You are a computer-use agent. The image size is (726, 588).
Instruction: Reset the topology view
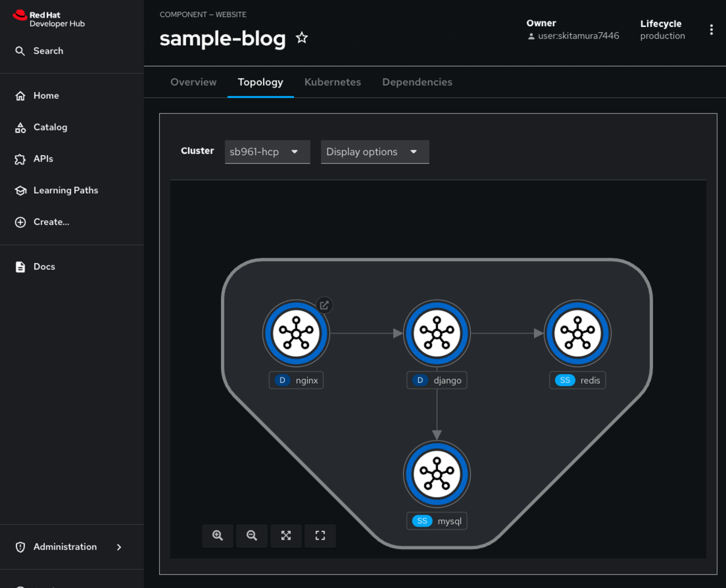click(320, 536)
